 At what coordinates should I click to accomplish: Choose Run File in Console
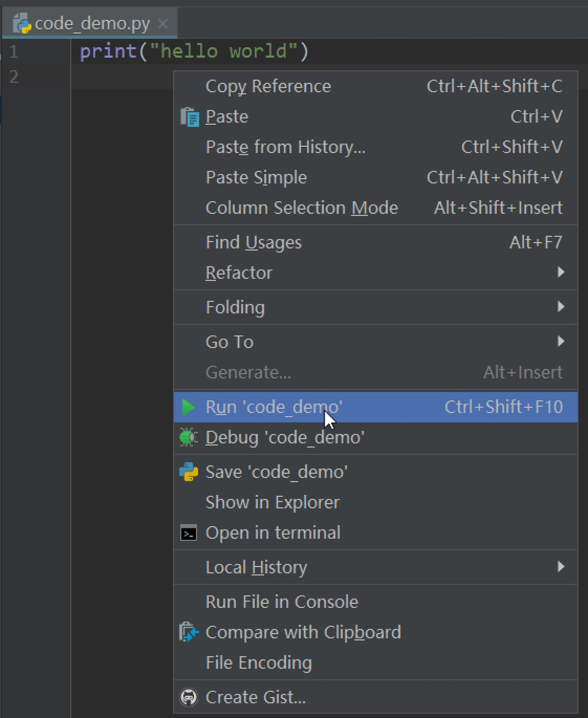tap(281, 602)
